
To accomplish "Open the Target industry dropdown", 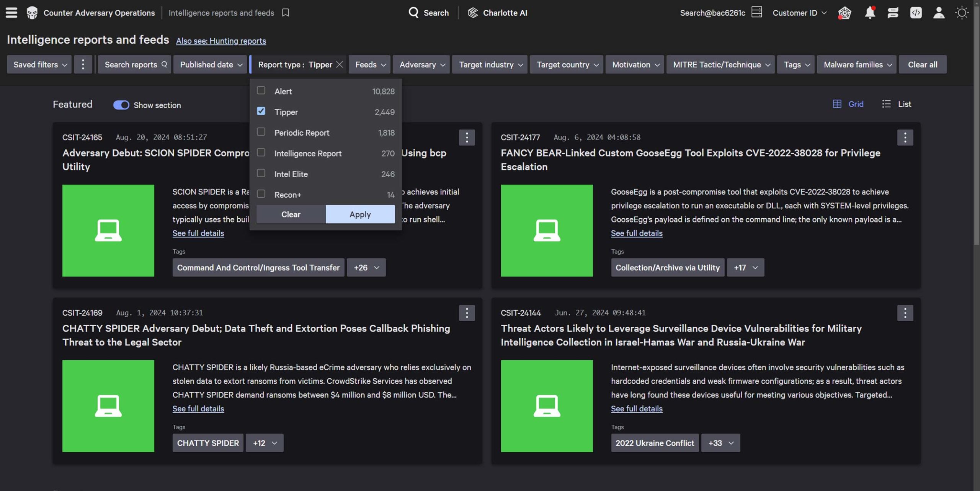I will coord(490,64).
